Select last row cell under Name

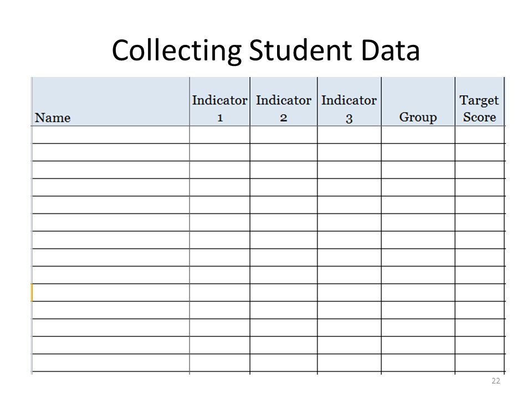(111, 362)
